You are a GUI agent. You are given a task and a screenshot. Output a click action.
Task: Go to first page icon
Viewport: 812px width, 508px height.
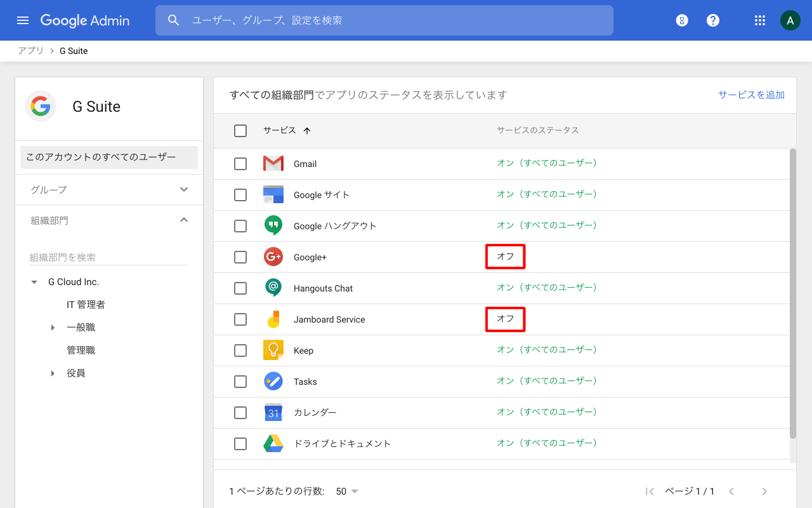click(x=650, y=491)
